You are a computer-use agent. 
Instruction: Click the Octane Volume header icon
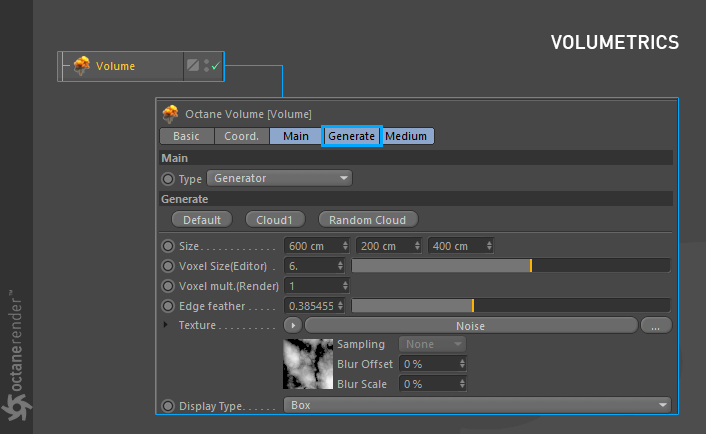click(170, 114)
